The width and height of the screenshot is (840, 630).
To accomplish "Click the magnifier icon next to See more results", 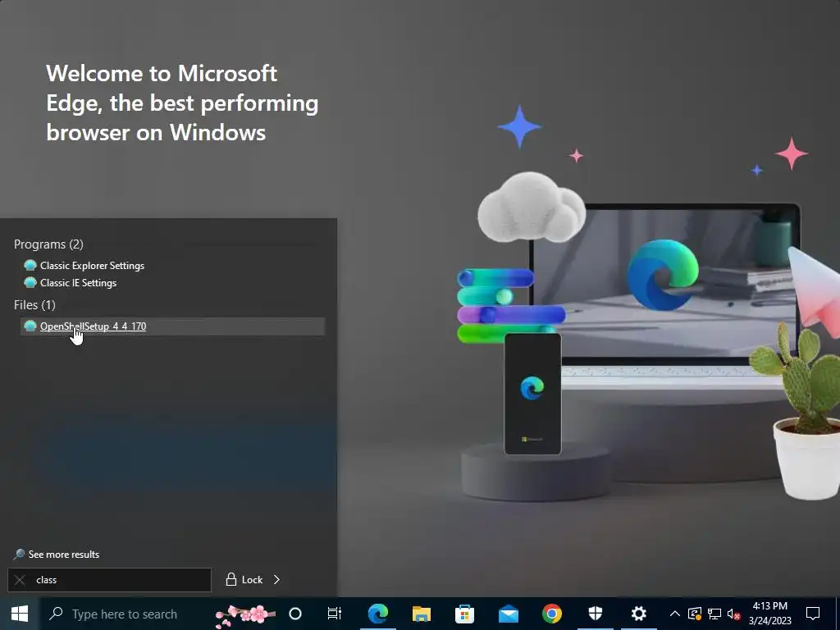I will click(x=19, y=555).
